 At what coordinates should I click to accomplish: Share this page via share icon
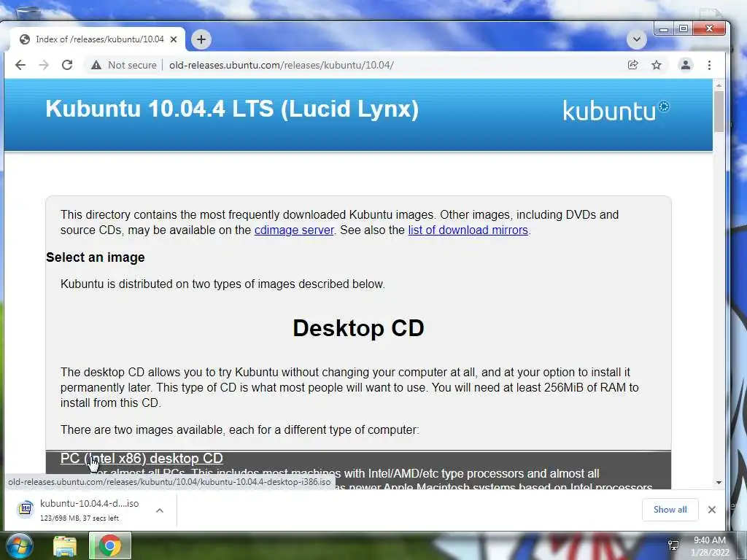(x=632, y=65)
